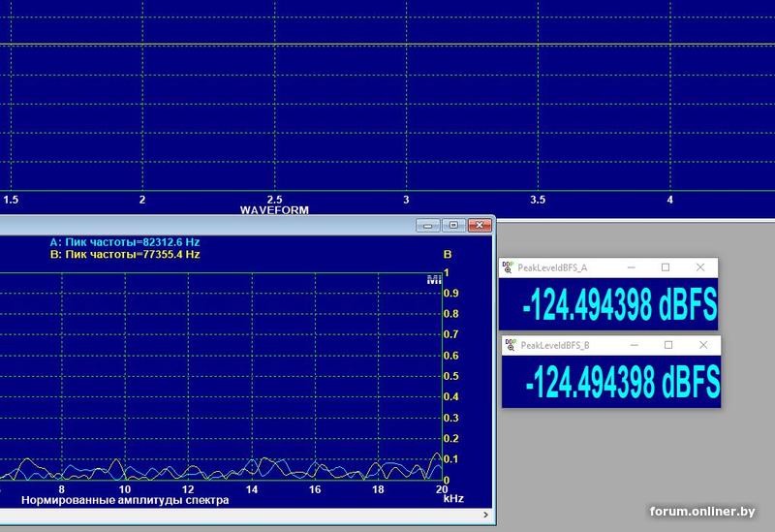The image size is (775, 532).
Task: Click the dBFS reading in PeakLeveldBFS_B window
Action: [x=623, y=382]
